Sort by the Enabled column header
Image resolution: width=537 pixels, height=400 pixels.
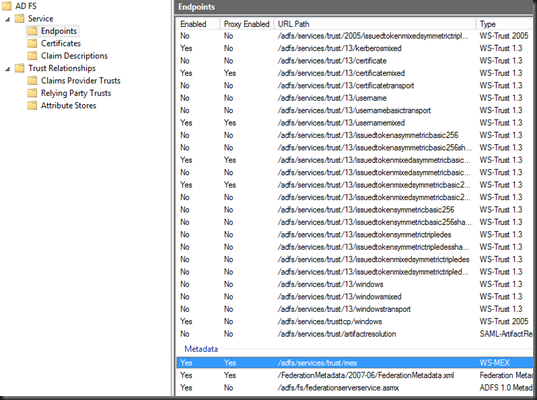(x=198, y=24)
